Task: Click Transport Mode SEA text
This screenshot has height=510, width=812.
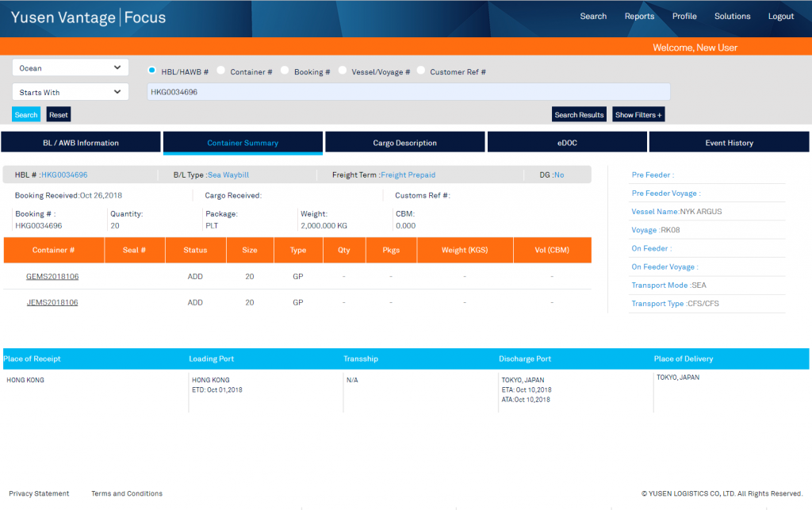Action: 668,286
